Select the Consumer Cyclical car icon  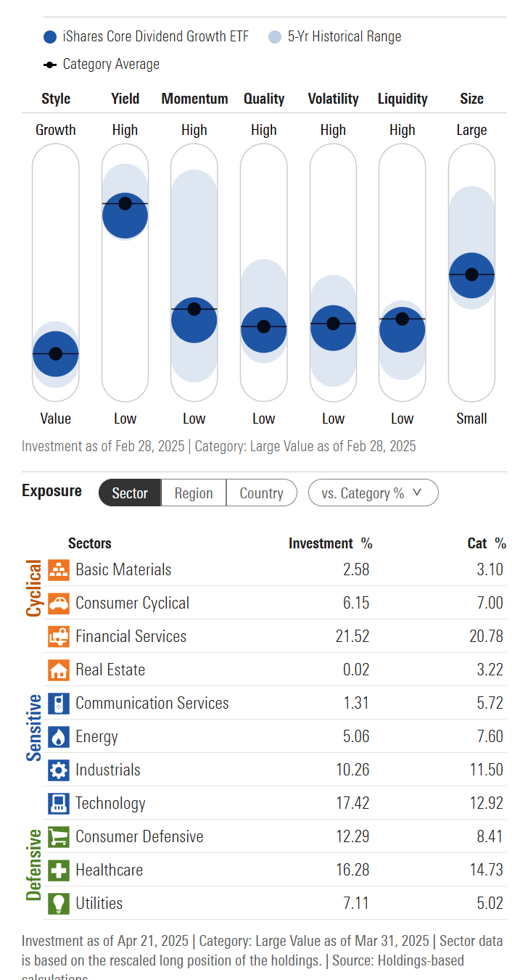click(x=58, y=603)
